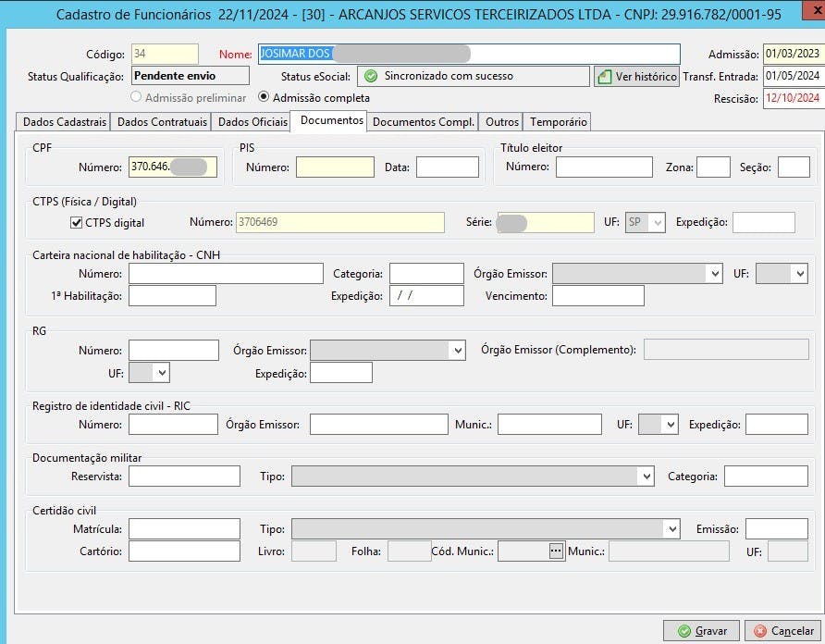
Task: Click the green sync status icon
Action: coord(371,77)
